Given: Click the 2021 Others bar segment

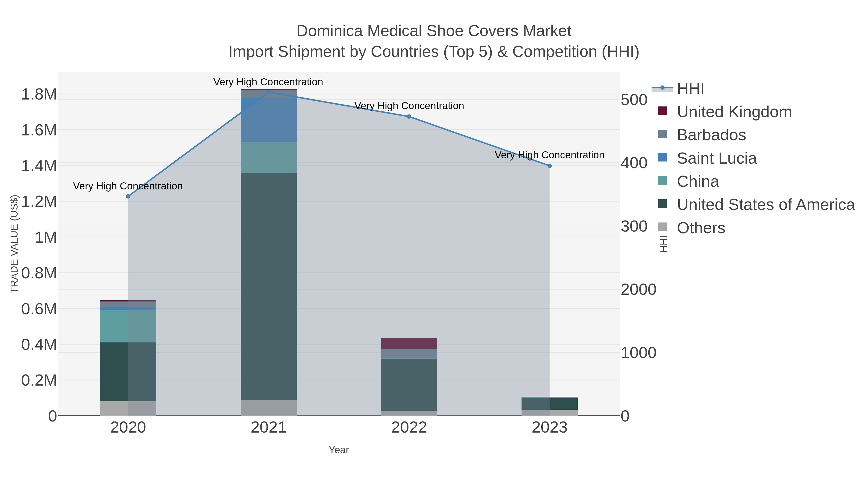Looking at the screenshot, I should (269, 408).
